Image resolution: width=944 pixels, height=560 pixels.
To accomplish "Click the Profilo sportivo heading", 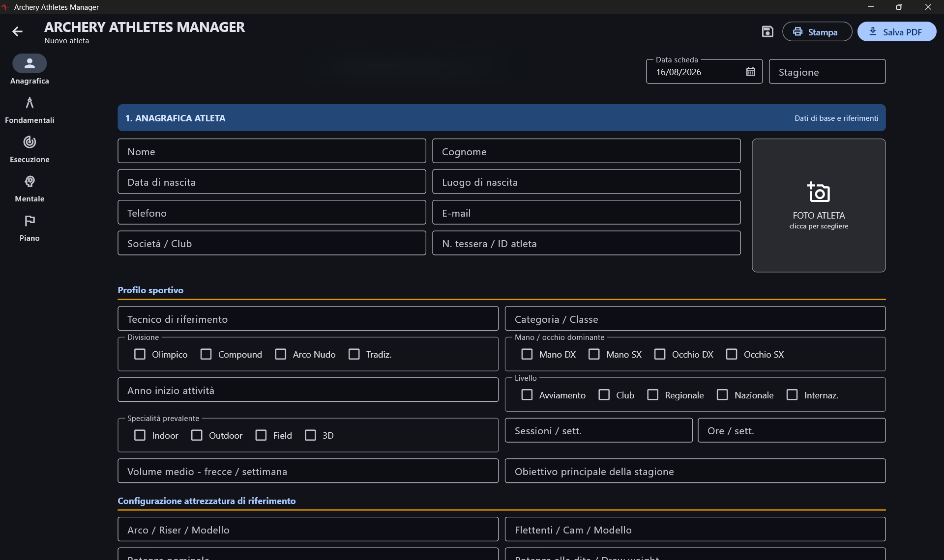I will coord(150,290).
